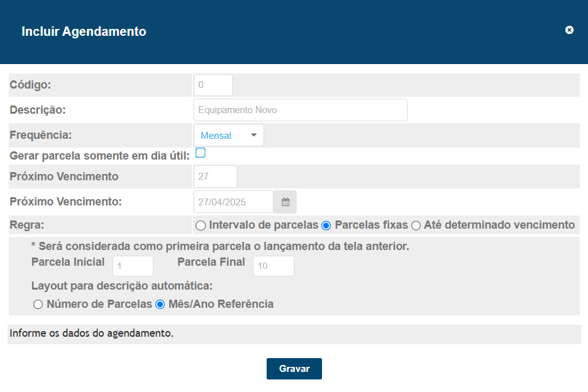Screen dimensions: 588x392
Task: Close the Incluir Agendamento dialog
Action: pos(569,30)
